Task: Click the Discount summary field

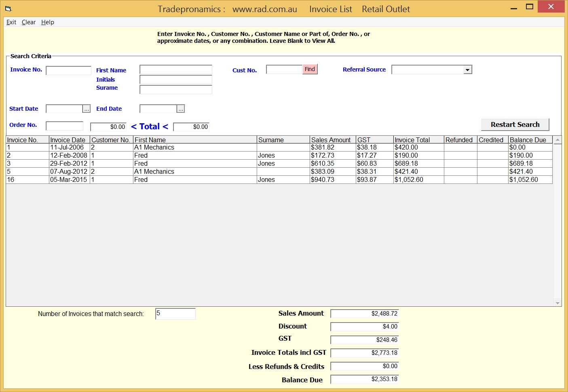Action: click(365, 327)
